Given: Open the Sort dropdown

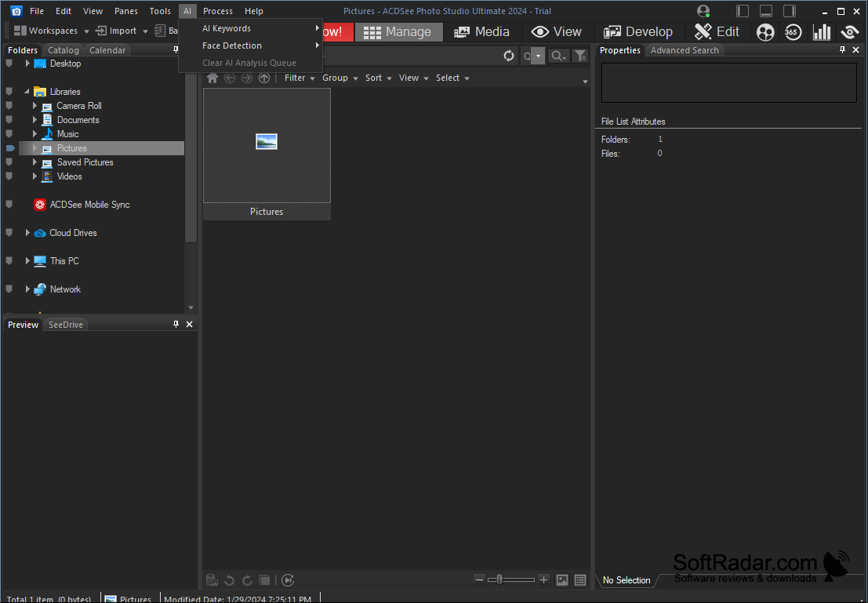Looking at the screenshot, I should pyautogui.click(x=378, y=78).
